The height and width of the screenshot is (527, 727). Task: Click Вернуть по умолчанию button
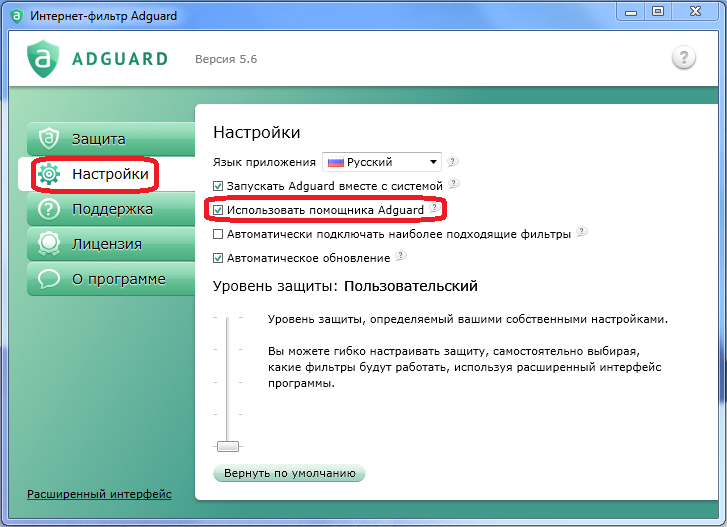point(289,473)
